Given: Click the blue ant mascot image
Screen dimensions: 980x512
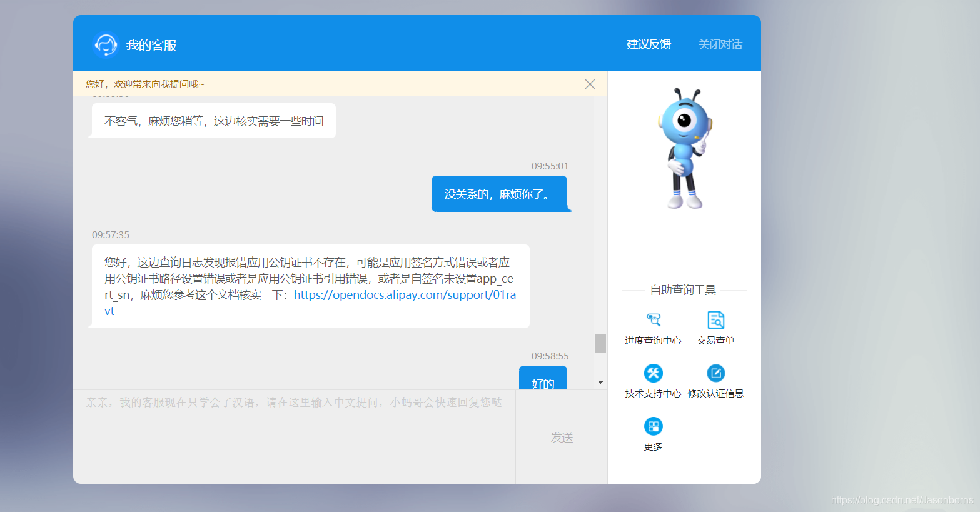Looking at the screenshot, I should [684, 149].
